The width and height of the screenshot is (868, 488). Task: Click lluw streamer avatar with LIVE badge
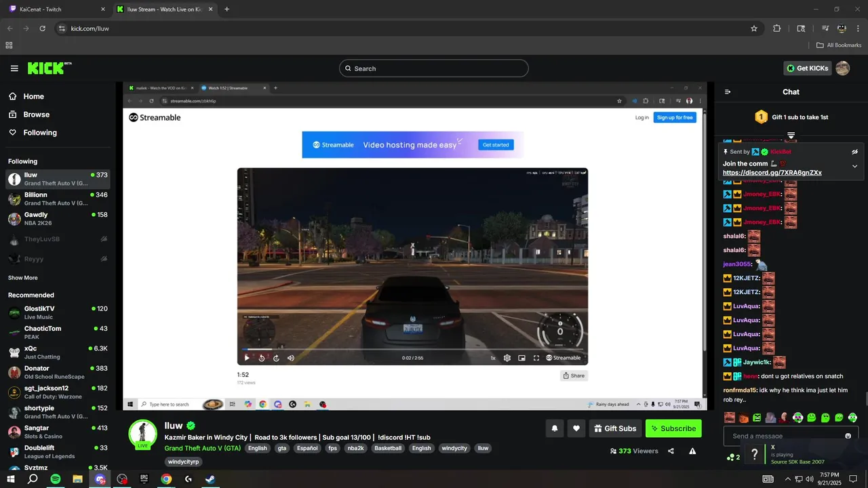[142, 434]
